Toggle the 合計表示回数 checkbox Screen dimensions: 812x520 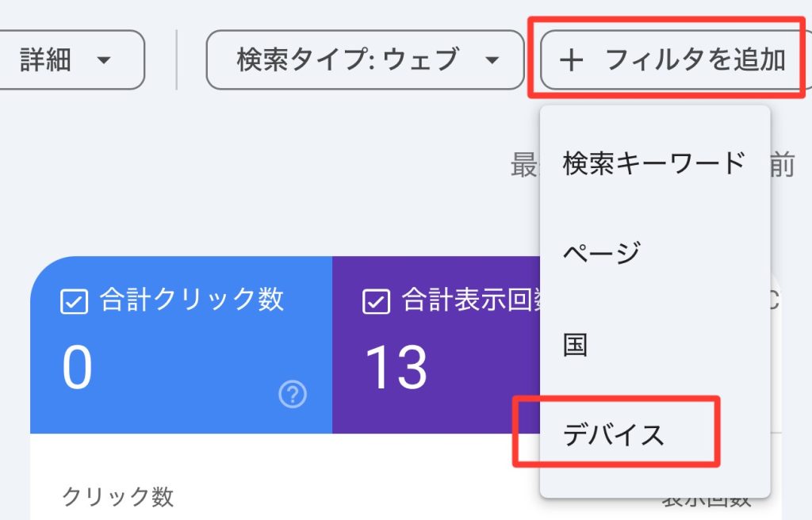click(376, 302)
